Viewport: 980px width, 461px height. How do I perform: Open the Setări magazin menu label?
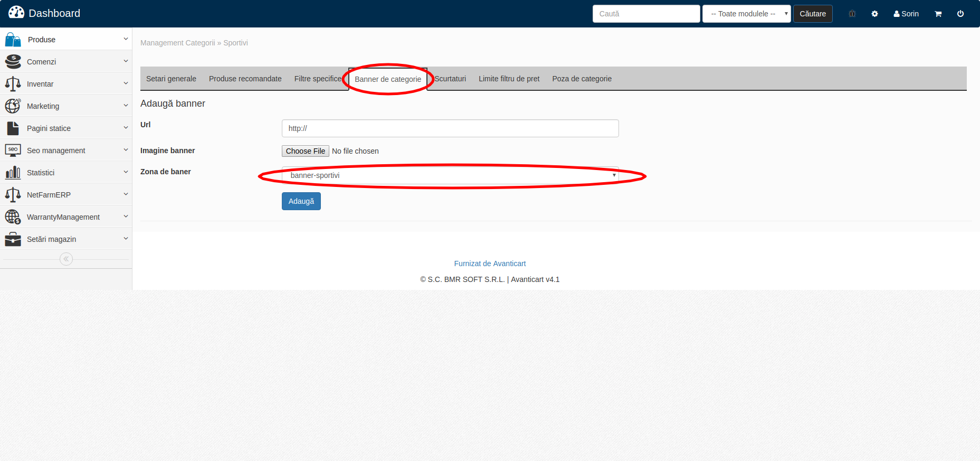click(x=52, y=239)
